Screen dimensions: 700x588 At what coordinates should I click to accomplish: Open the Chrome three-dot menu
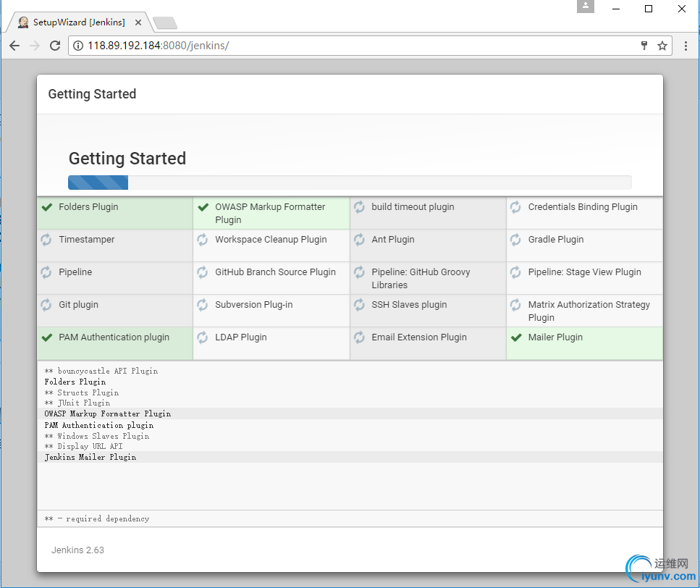(x=686, y=46)
